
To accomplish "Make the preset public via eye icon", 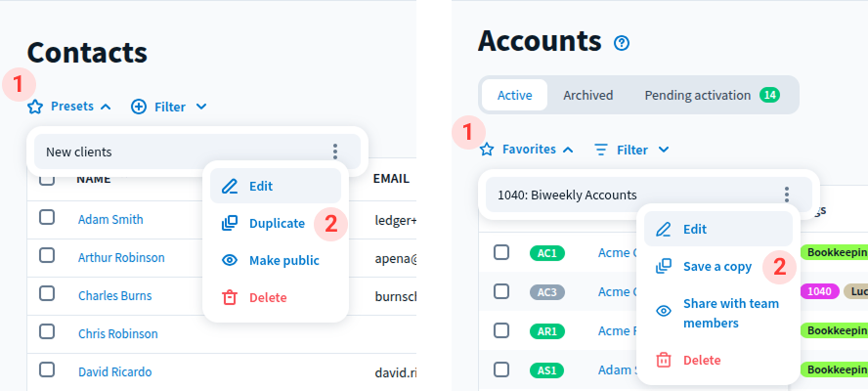I will [230, 260].
